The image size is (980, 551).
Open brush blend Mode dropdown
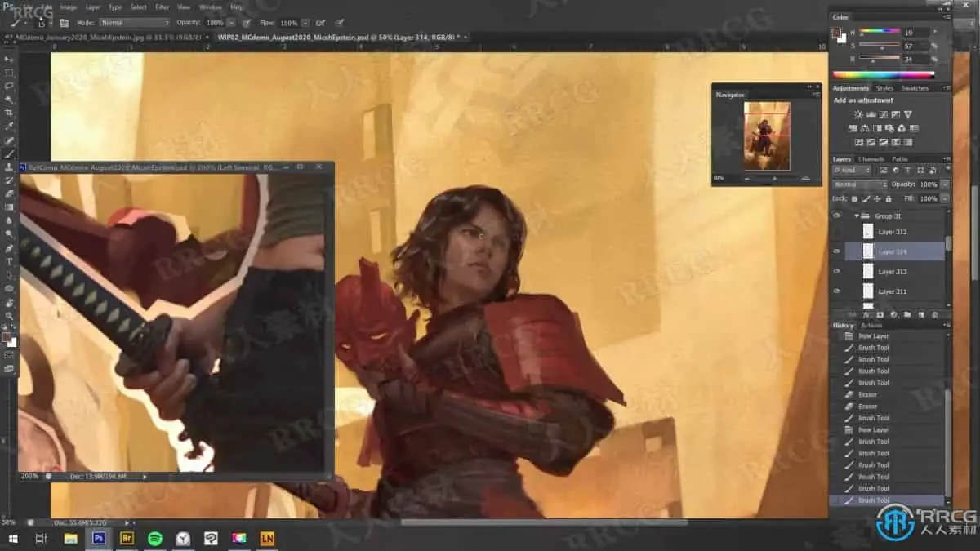133,23
